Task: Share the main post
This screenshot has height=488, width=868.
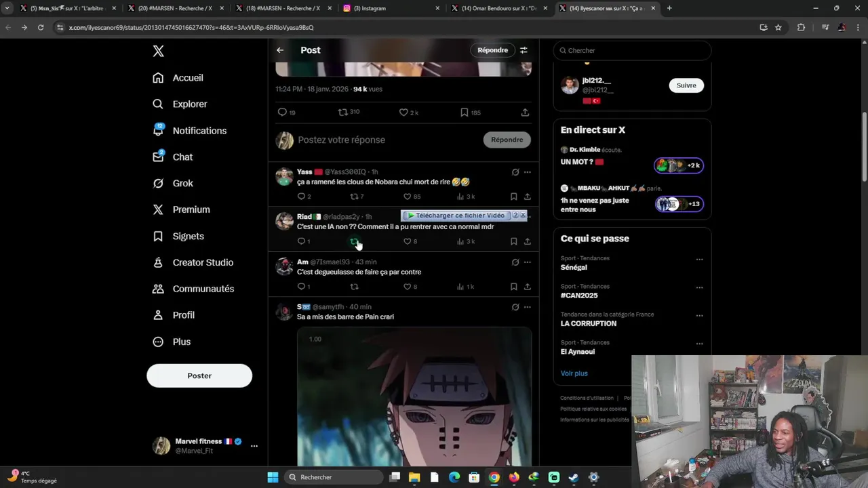Action: 525,113
